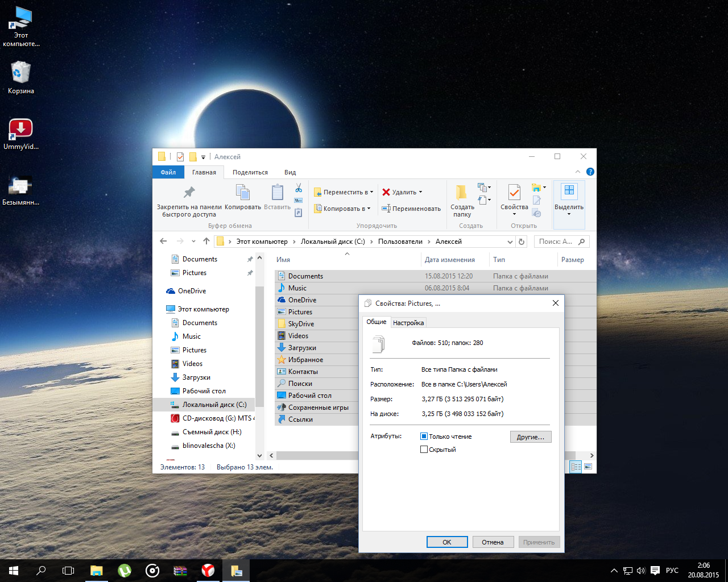Viewport: 728px width, 582px height.
Task: Click the РУС language indicator in tray
Action: (672, 571)
